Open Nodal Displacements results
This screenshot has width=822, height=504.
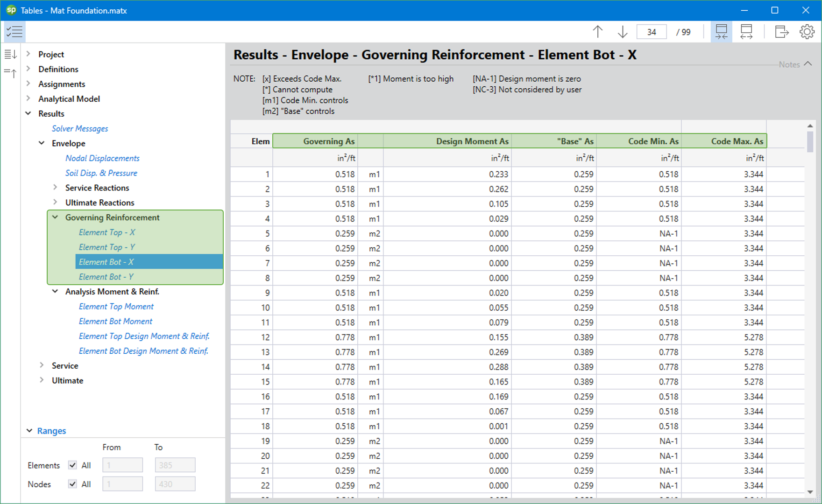pos(102,158)
